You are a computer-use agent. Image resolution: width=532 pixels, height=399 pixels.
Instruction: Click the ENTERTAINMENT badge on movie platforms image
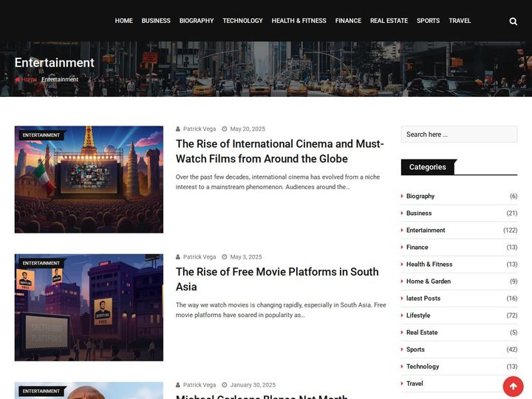41,263
